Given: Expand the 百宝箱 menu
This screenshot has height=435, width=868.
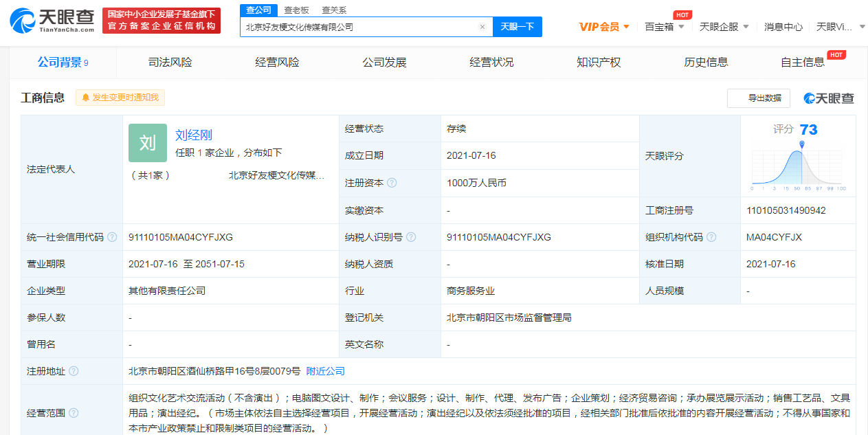Looking at the screenshot, I should (x=665, y=27).
